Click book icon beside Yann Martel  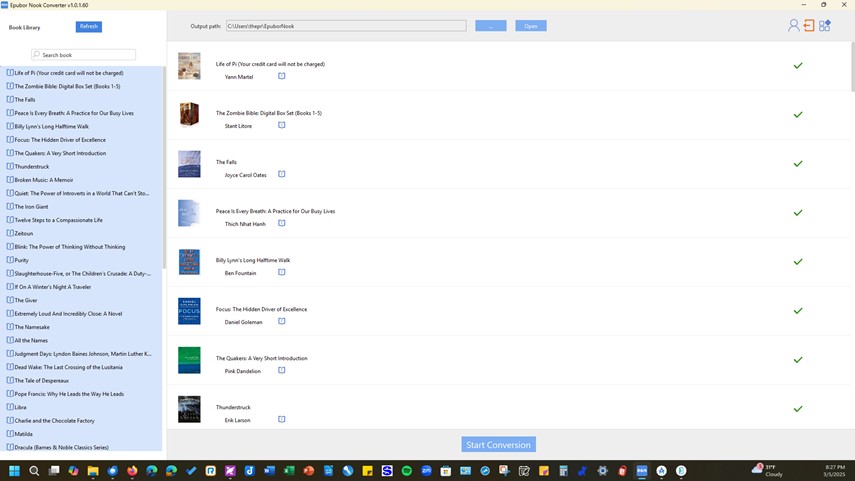point(282,76)
